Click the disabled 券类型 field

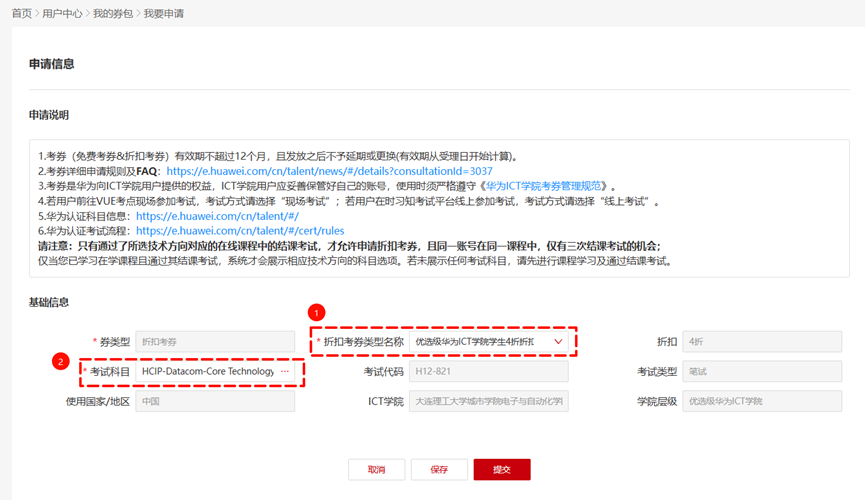coord(215,342)
